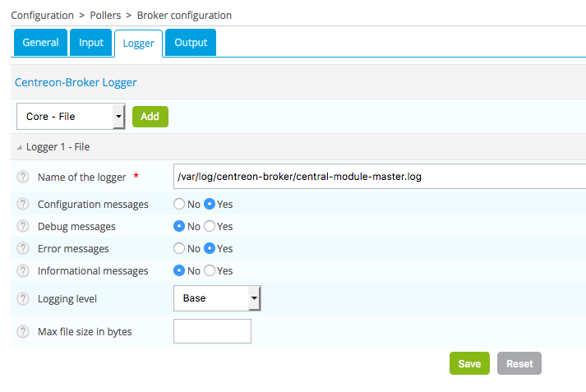Click the Max file size in bytes field
Viewport: 586px width, 392px height.
[212, 331]
